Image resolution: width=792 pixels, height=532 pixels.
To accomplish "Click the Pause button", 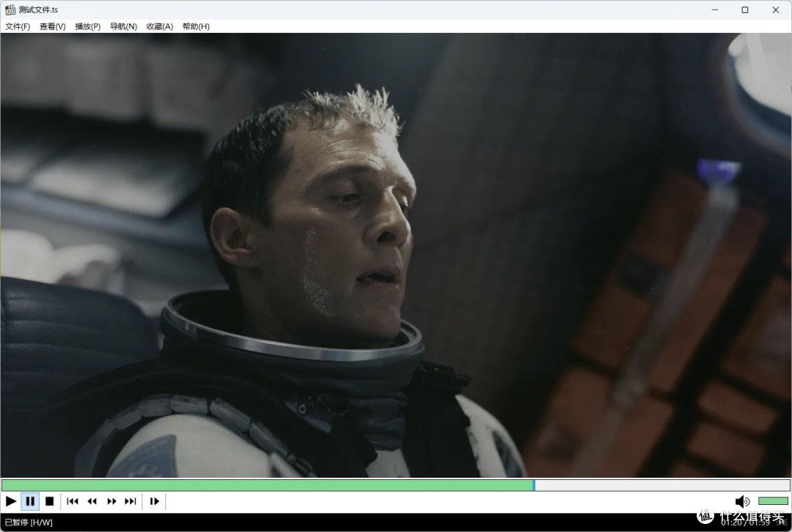I will (30, 501).
